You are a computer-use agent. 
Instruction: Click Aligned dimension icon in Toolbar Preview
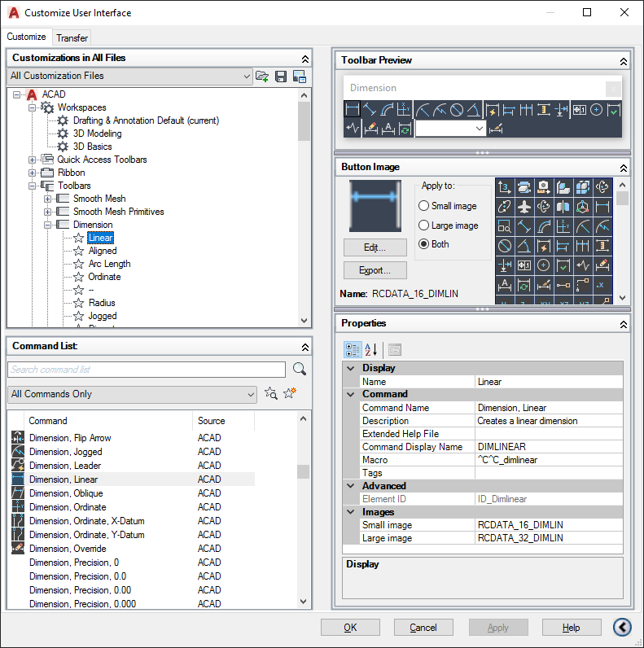pyautogui.click(x=369, y=110)
